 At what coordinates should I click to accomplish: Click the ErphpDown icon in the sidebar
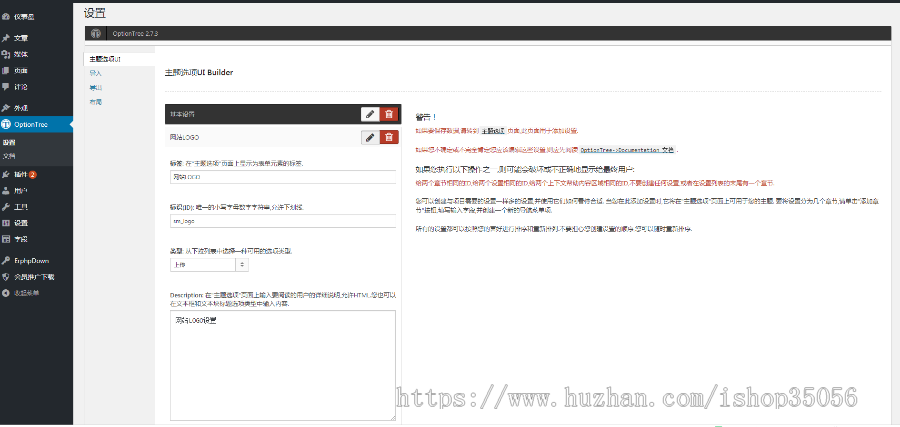(x=6, y=260)
